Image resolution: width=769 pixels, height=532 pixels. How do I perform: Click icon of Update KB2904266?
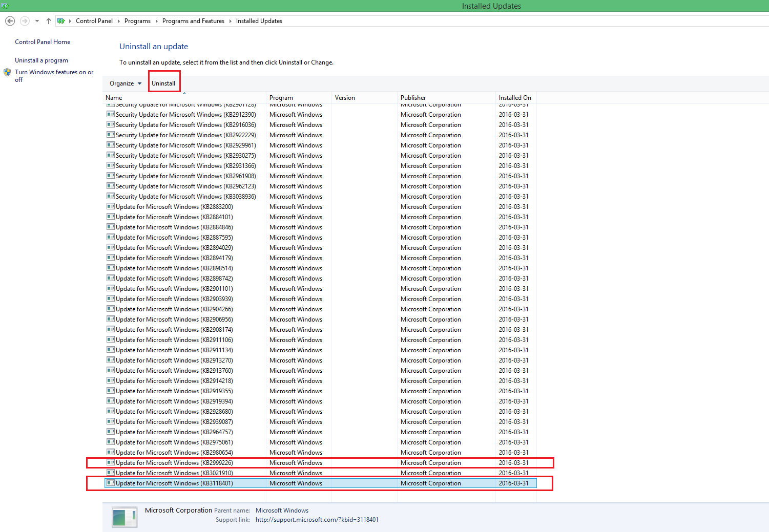(110, 309)
